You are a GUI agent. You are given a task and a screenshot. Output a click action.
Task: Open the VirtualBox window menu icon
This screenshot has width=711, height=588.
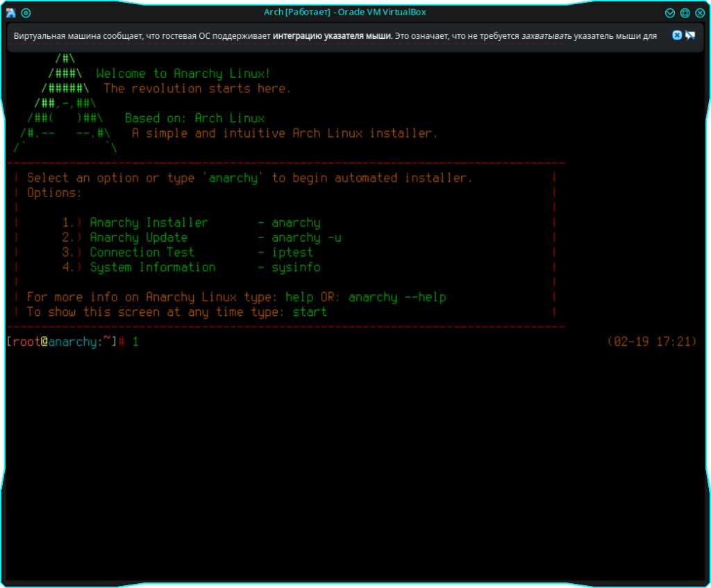(x=11, y=12)
